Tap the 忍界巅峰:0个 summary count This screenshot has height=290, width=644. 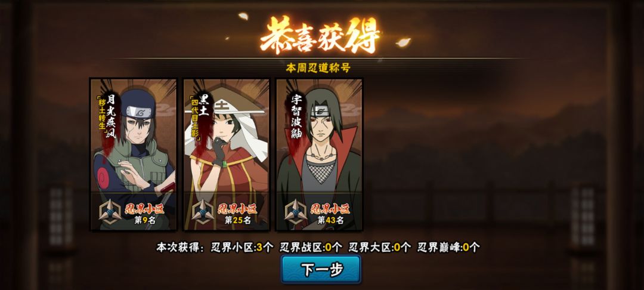click(448, 247)
